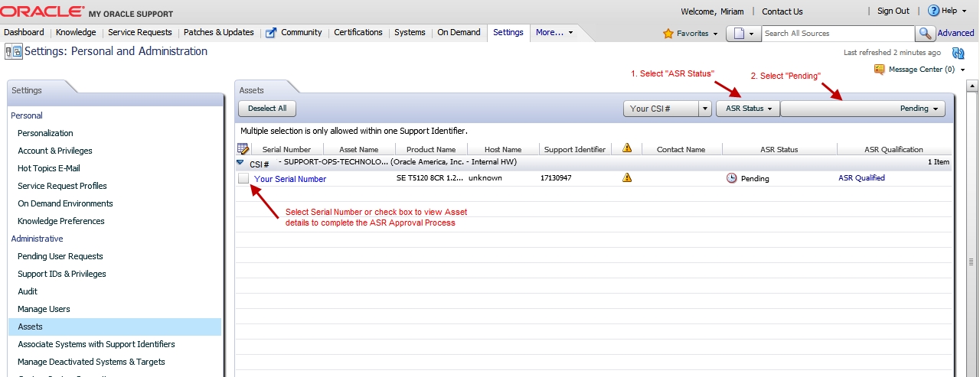
Task: Click the Contact Us link
Action: click(782, 11)
